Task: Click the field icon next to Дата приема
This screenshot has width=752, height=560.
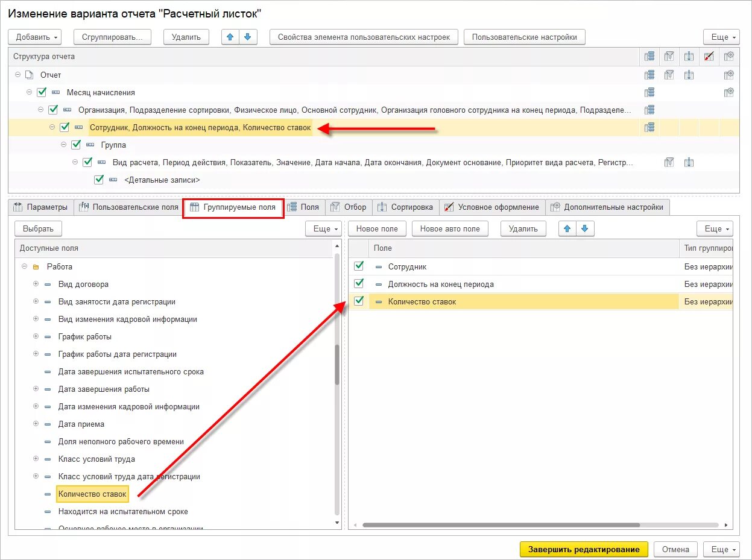Action: (48, 424)
